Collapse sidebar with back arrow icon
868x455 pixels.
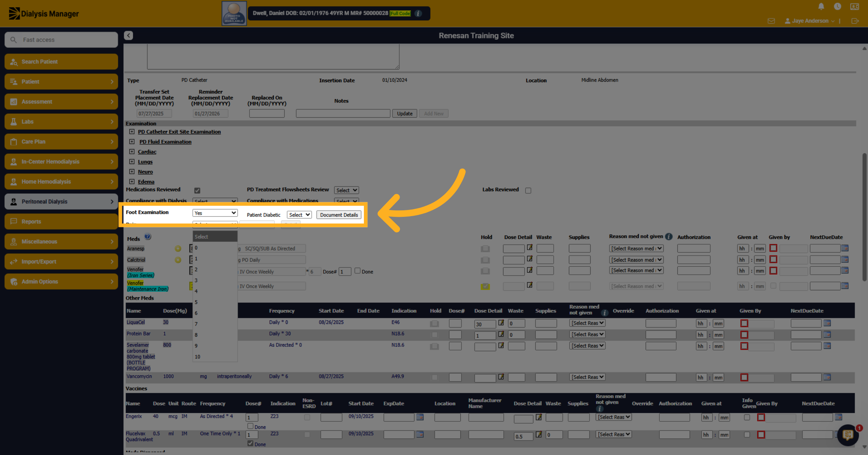pyautogui.click(x=128, y=35)
